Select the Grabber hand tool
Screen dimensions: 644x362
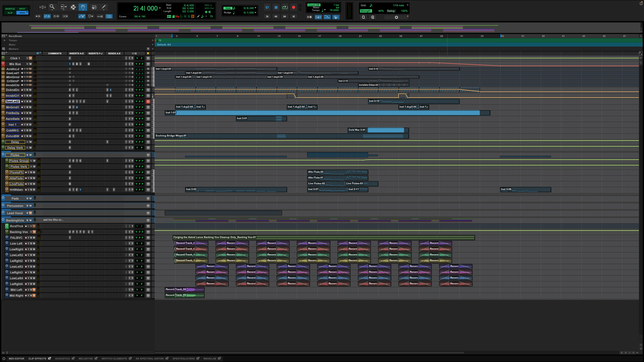83,7
